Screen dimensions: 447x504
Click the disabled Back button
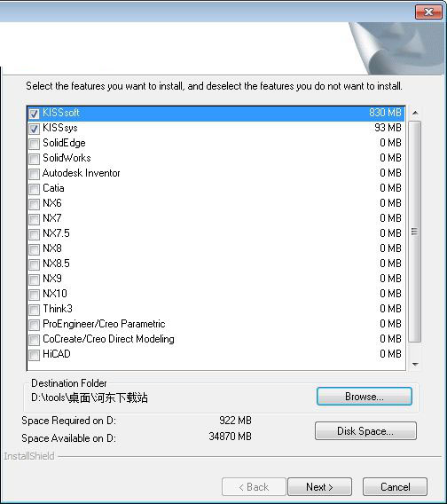[x=254, y=486]
